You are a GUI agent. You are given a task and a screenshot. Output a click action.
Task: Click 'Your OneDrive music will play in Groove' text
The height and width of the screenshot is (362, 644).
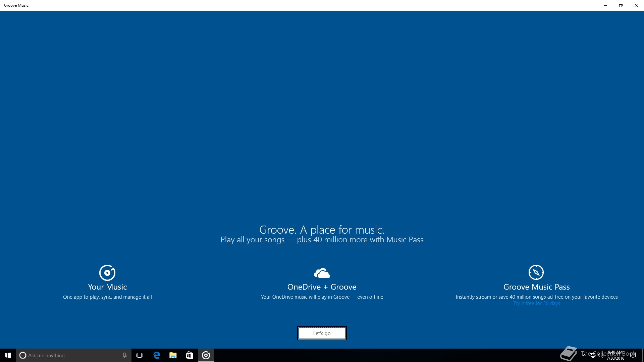[305, 297]
